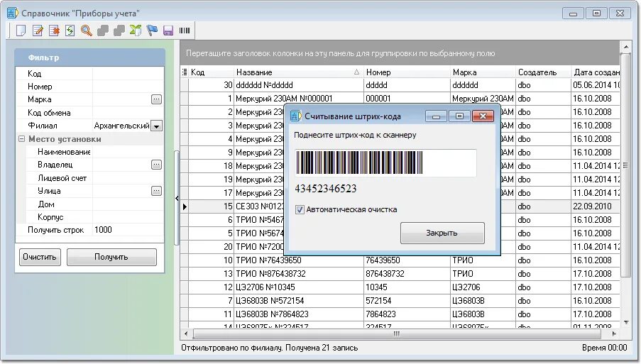This screenshot has width=641, height=364.
Task: Click the 'Фильтр' panel header
Action: (89, 57)
